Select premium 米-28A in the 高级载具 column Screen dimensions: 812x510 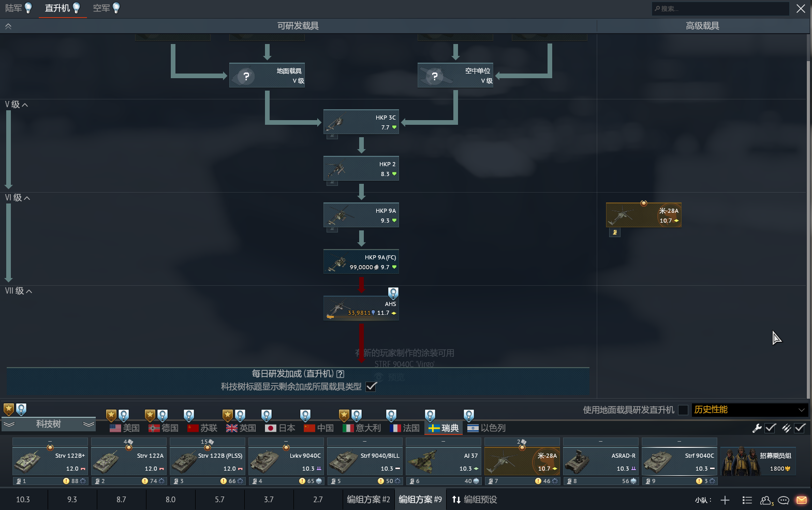coord(644,215)
